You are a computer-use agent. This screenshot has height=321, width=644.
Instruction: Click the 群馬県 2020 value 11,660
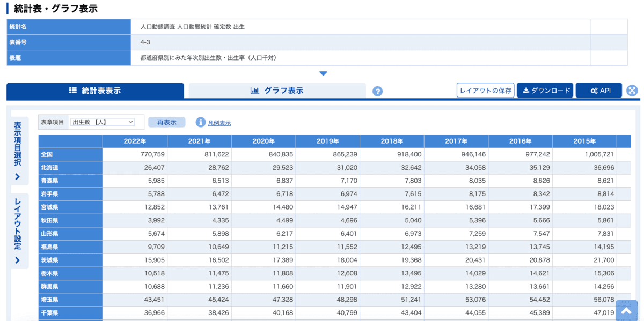pos(282,287)
